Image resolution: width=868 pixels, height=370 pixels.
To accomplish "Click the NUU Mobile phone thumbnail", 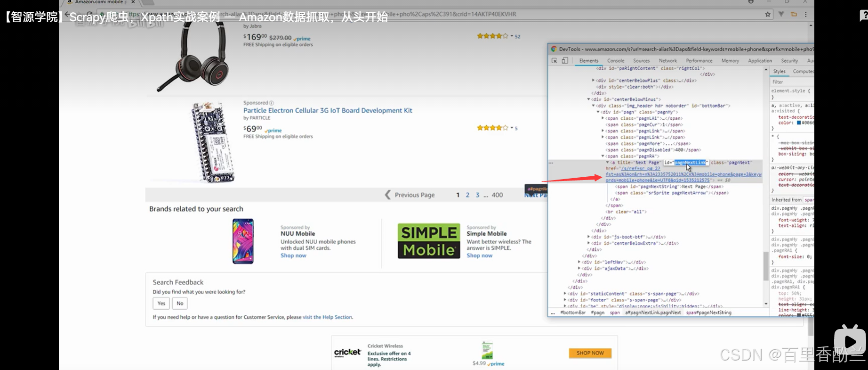I will click(243, 241).
